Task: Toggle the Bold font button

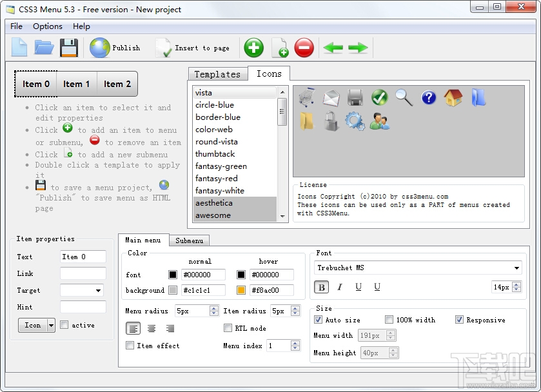Action: coord(322,287)
